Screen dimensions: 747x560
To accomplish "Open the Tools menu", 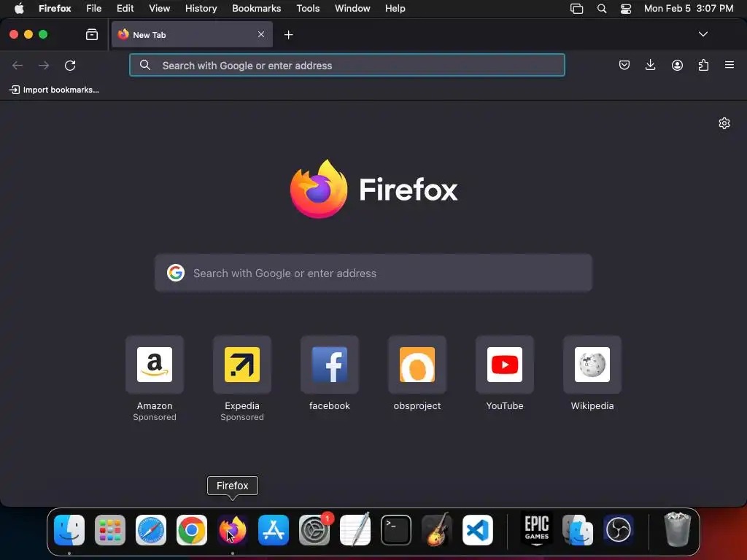I will (308, 9).
